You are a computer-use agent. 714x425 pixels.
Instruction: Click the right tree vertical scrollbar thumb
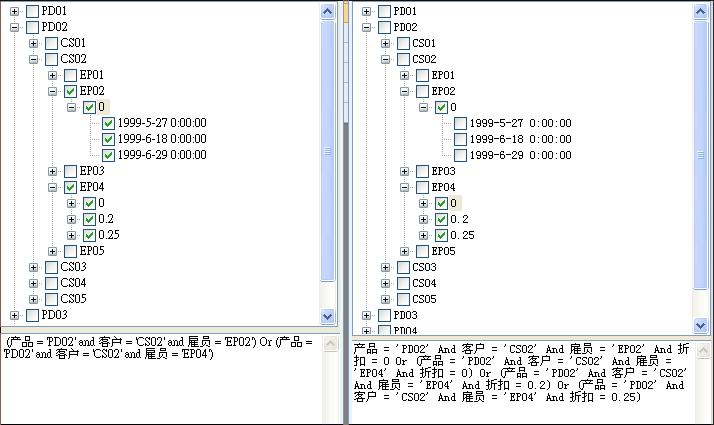click(700, 155)
